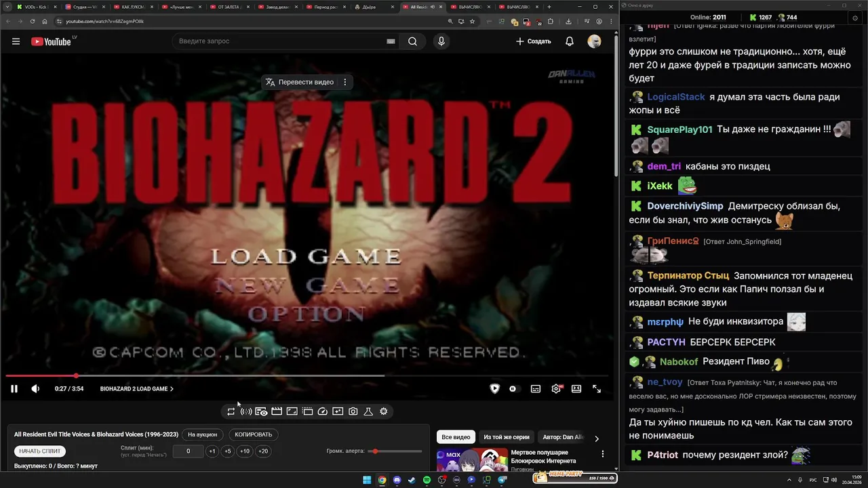
Task: Open Spotify from the taskbar
Action: tap(427, 480)
